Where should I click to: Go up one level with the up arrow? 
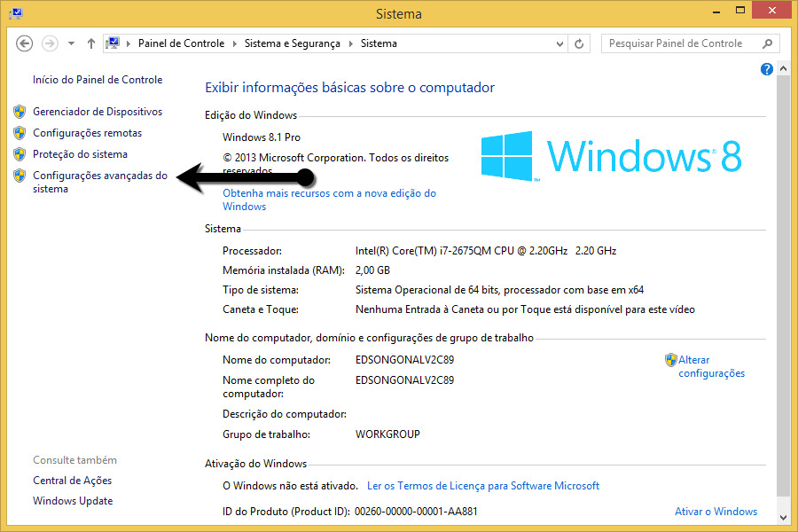point(90,43)
